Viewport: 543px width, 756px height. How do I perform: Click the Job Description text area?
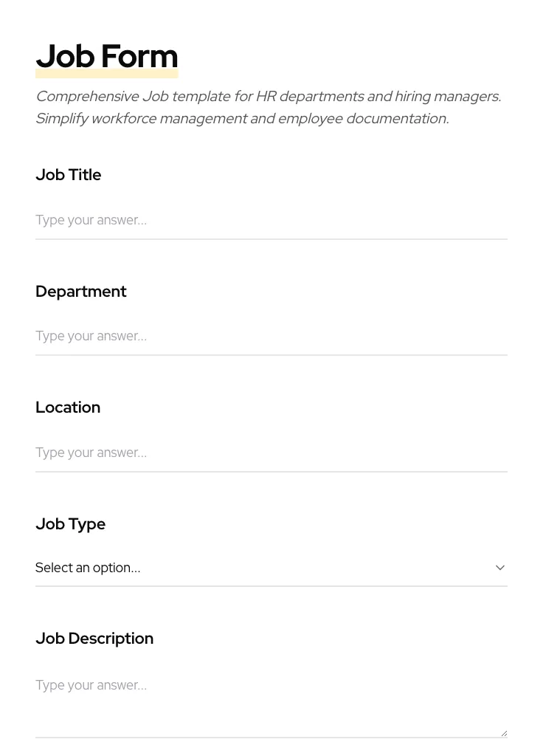(x=271, y=698)
